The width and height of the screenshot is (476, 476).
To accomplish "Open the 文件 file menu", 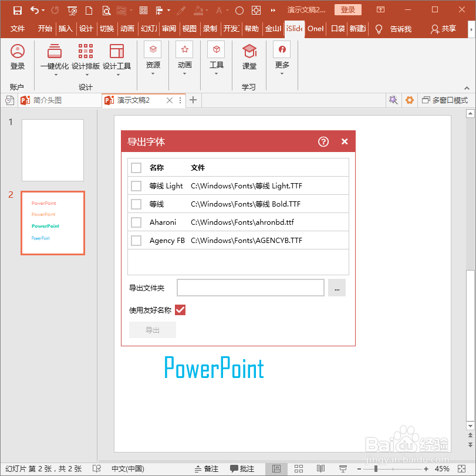I will pos(17,29).
